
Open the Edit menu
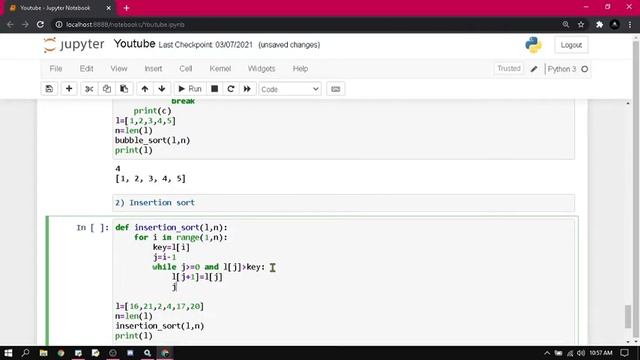click(87, 69)
